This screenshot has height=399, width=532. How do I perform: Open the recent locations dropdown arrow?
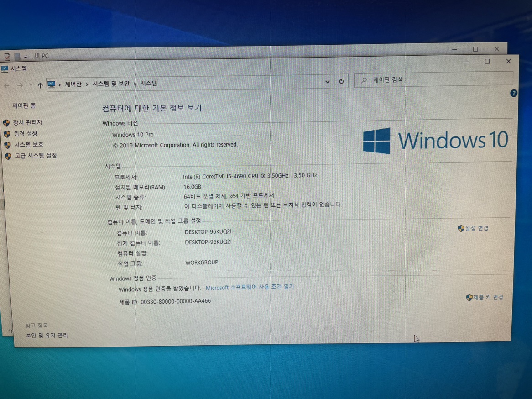[31, 85]
